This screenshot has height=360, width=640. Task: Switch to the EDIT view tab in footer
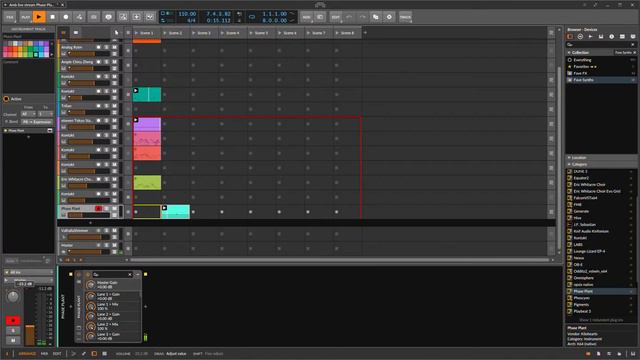(x=57, y=354)
